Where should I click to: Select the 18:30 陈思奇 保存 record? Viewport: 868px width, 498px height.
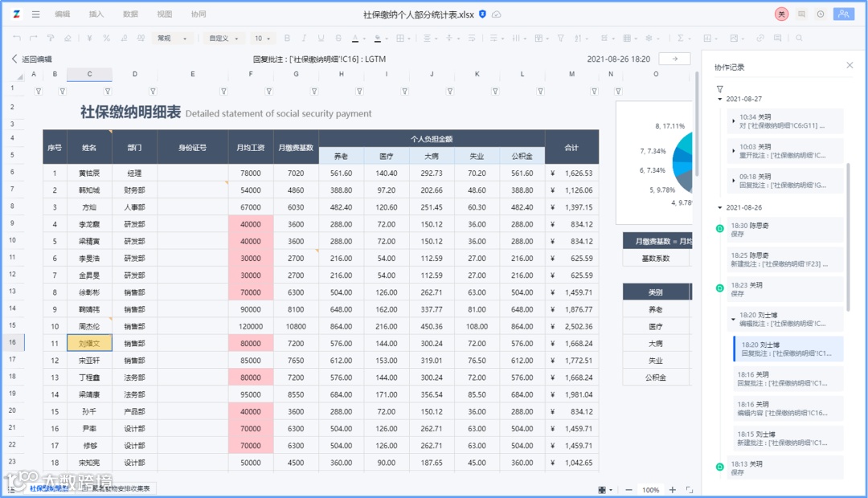(786, 230)
